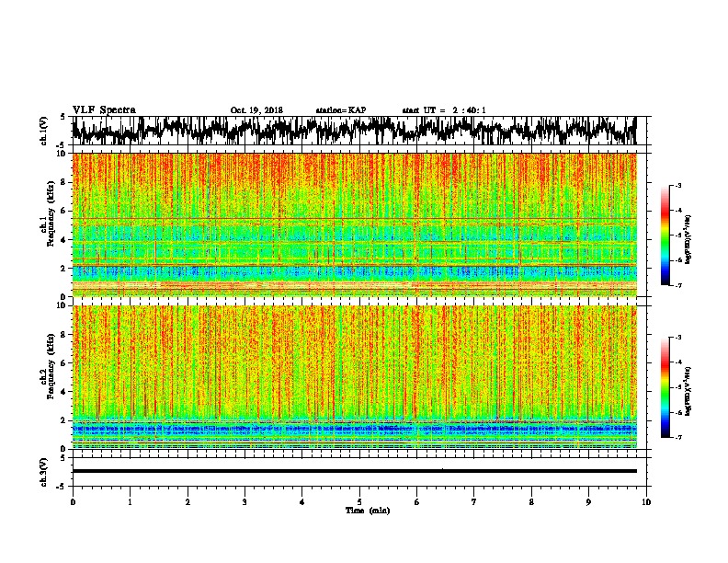Click the ch.1 color bar unit label
Screen dimensions: 728x563
pos(688,240)
